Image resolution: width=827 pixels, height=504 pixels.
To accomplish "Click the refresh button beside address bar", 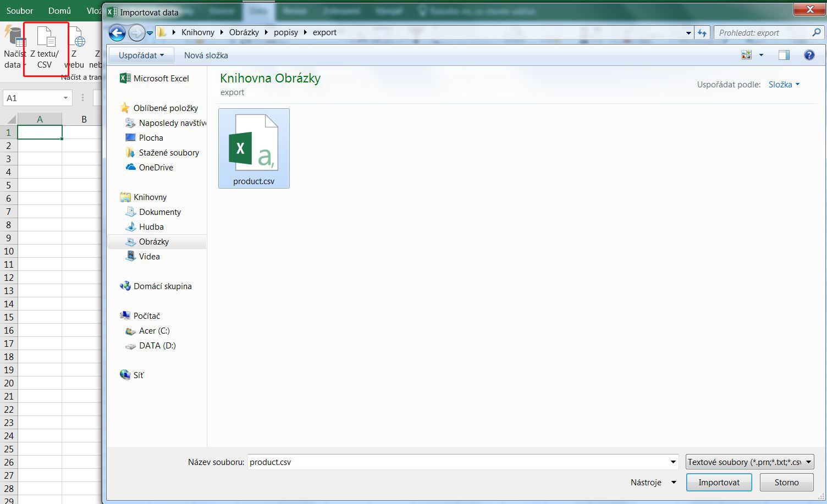I will tap(702, 33).
